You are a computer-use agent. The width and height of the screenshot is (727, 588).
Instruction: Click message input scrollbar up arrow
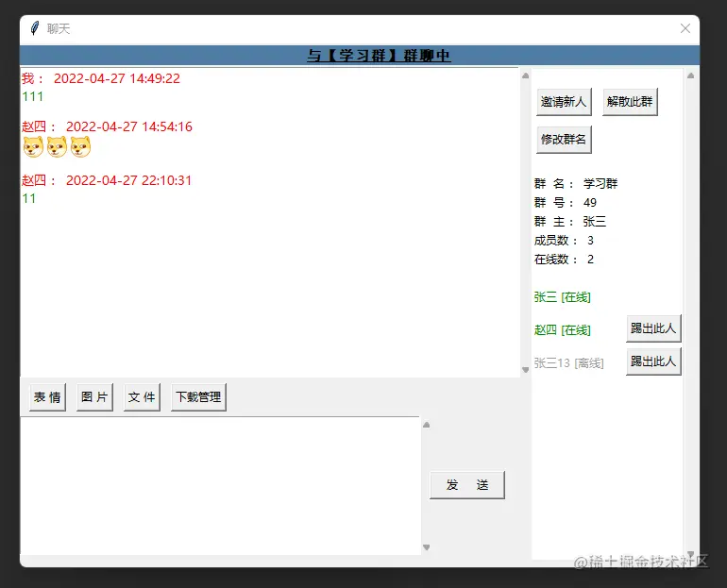427,425
